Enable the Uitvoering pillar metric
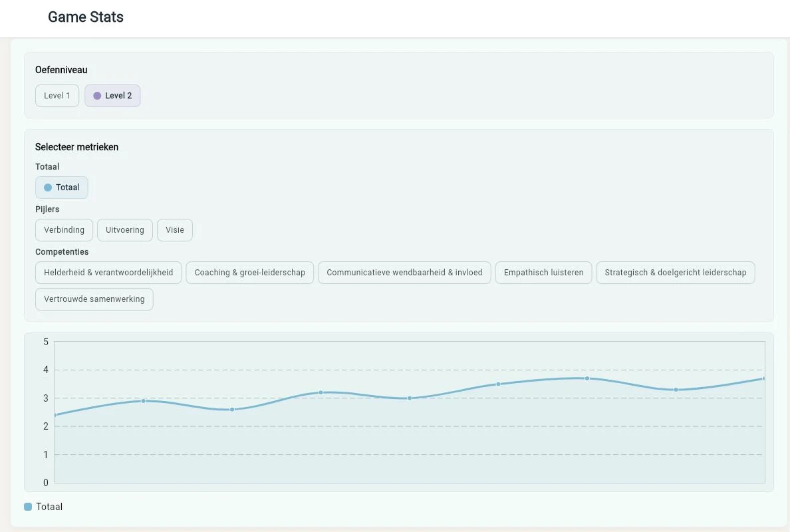 [125, 230]
